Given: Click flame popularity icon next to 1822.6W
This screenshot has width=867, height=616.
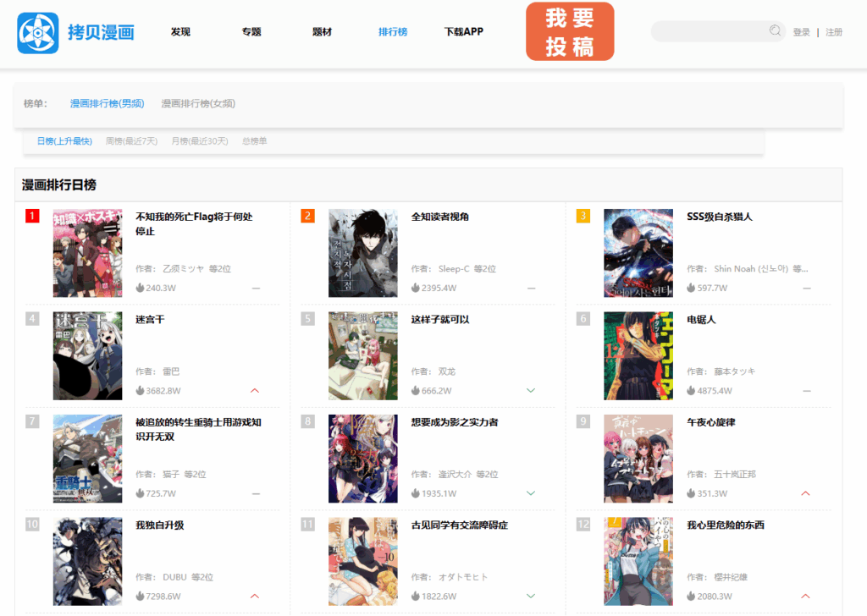Looking at the screenshot, I should click(415, 596).
